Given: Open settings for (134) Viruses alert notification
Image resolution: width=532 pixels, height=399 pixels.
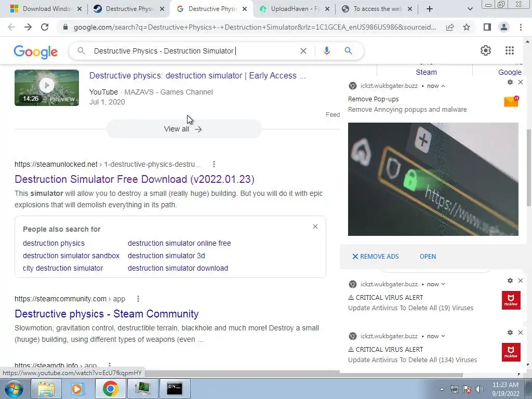Looking at the screenshot, I should click(x=510, y=332).
